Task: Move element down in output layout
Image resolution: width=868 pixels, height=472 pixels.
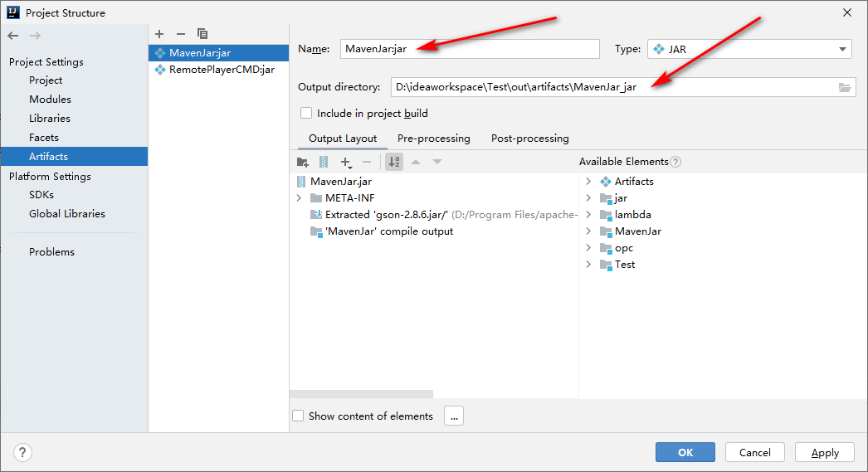Action: 437,162
